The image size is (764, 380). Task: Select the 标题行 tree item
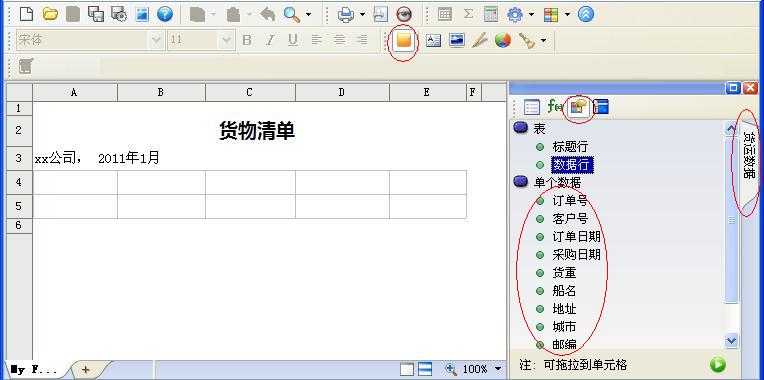click(570, 147)
